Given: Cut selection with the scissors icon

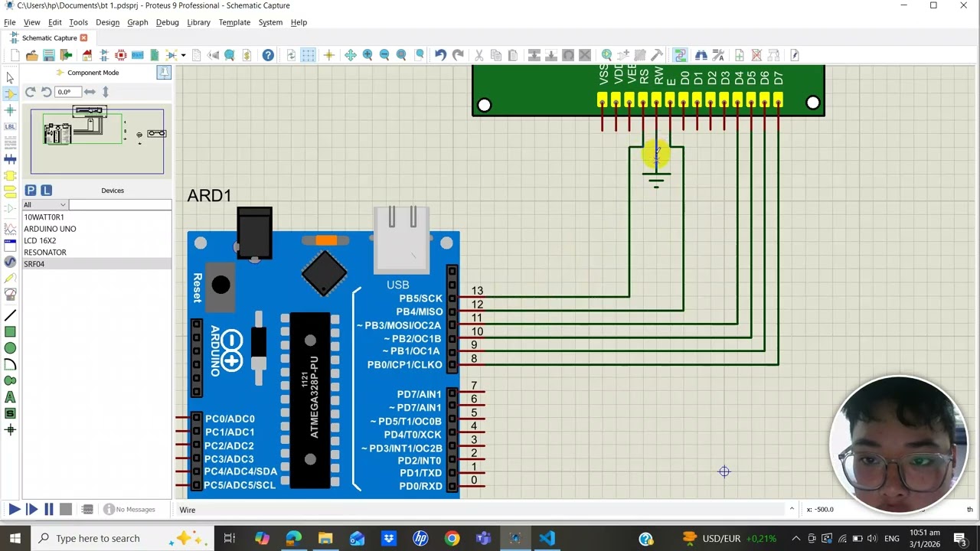Looking at the screenshot, I should point(479,55).
